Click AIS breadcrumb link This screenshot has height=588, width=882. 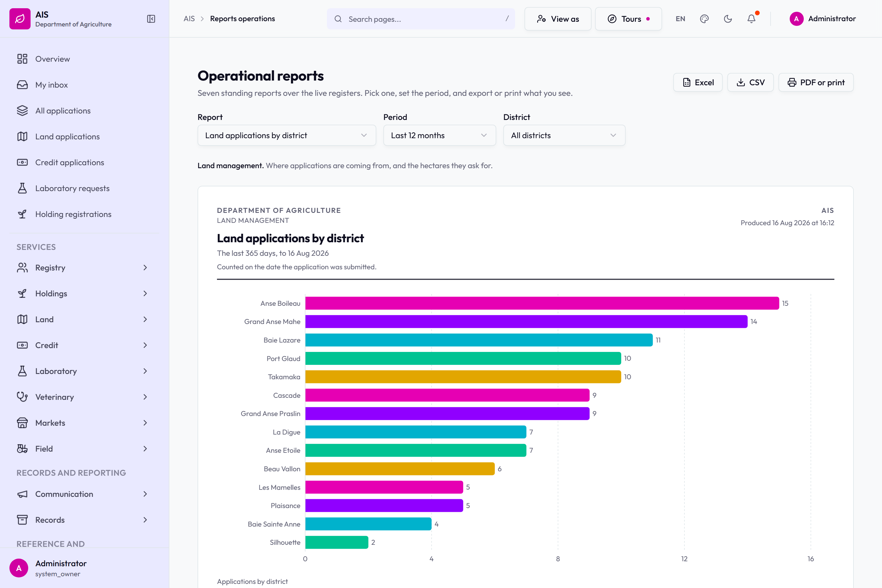click(x=189, y=19)
